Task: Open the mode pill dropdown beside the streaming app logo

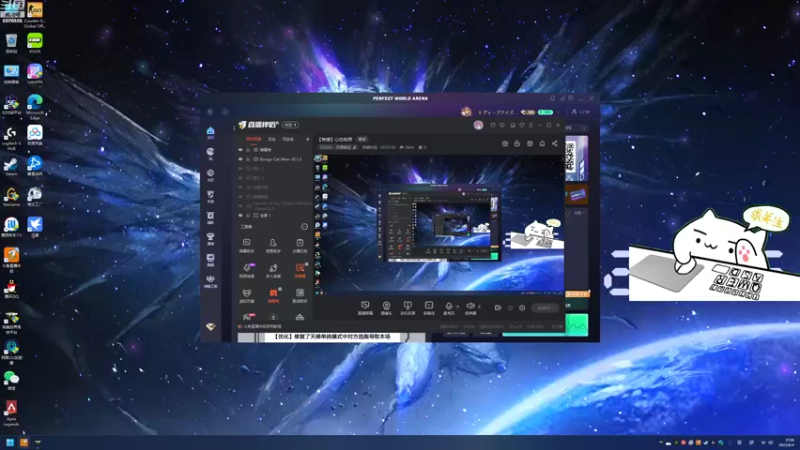Action: pyautogui.click(x=290, y=125)
